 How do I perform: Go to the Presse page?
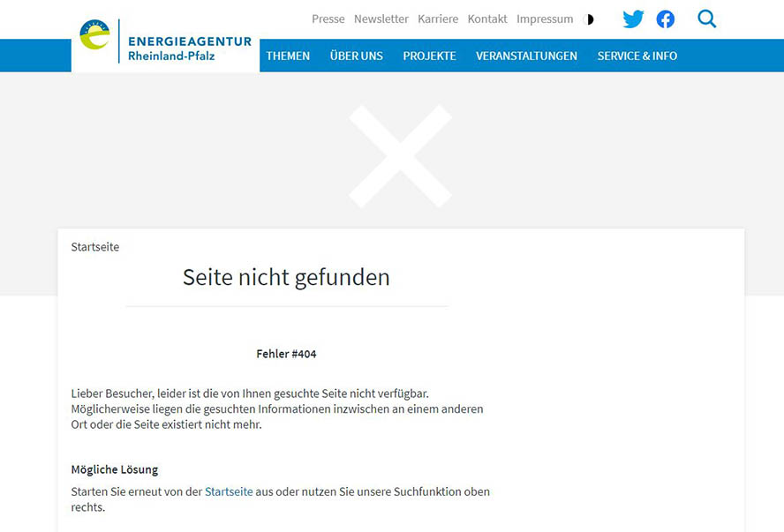(328, 19)
